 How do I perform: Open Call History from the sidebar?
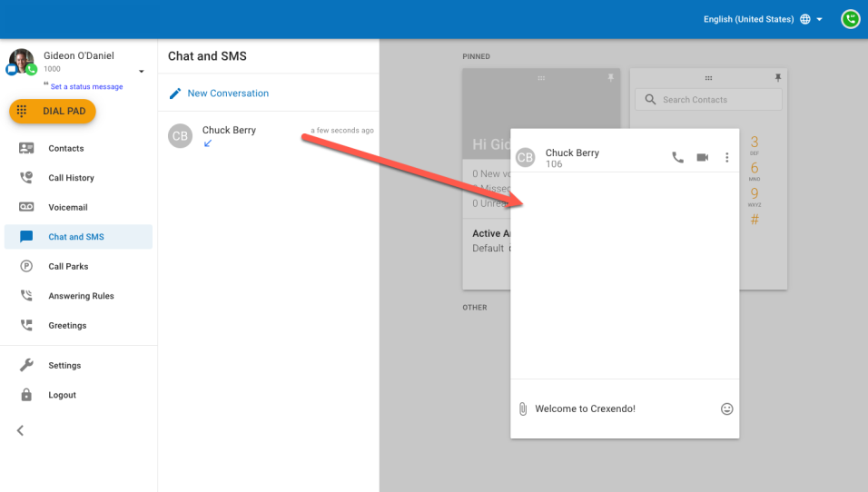click(78, 178)
